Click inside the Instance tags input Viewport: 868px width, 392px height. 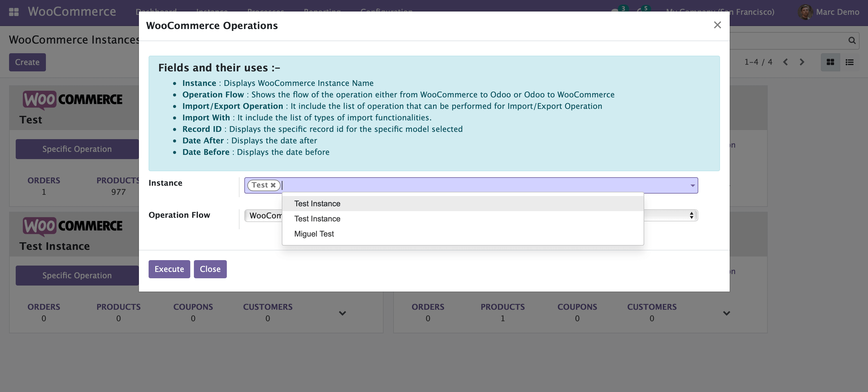472,185
